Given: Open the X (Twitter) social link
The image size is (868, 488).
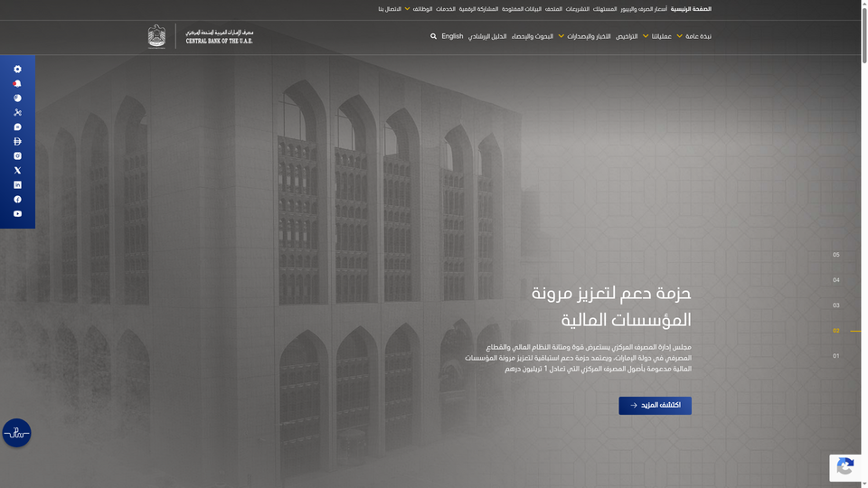Looking at the screenshot, I should click(x=17, y=170).
